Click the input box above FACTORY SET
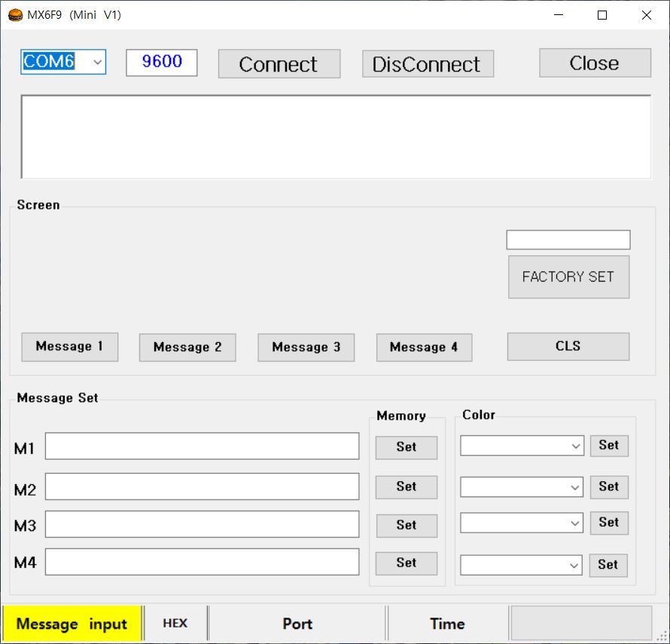 [x=568, y=240]
